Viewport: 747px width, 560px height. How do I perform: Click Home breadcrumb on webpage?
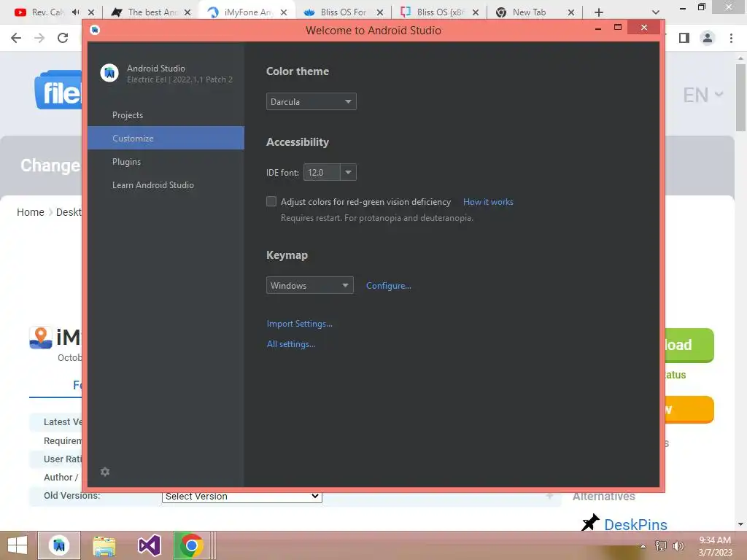[x=31, y=212]
